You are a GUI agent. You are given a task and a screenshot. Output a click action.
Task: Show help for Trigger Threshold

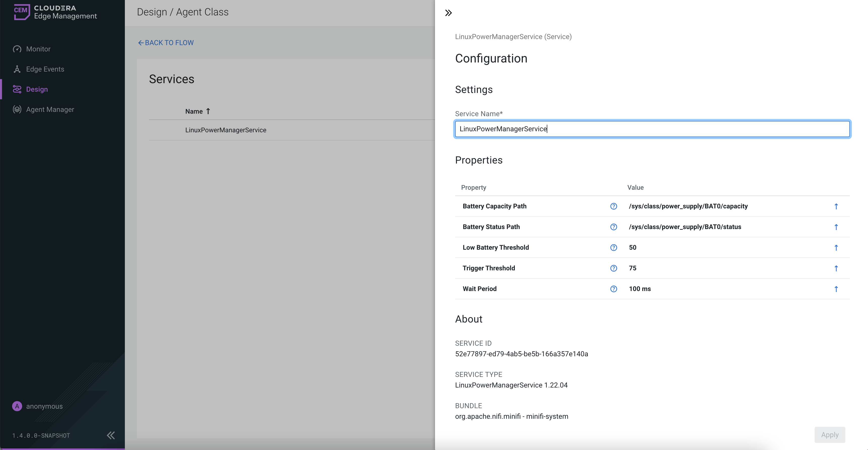click(x=613, y=268)
